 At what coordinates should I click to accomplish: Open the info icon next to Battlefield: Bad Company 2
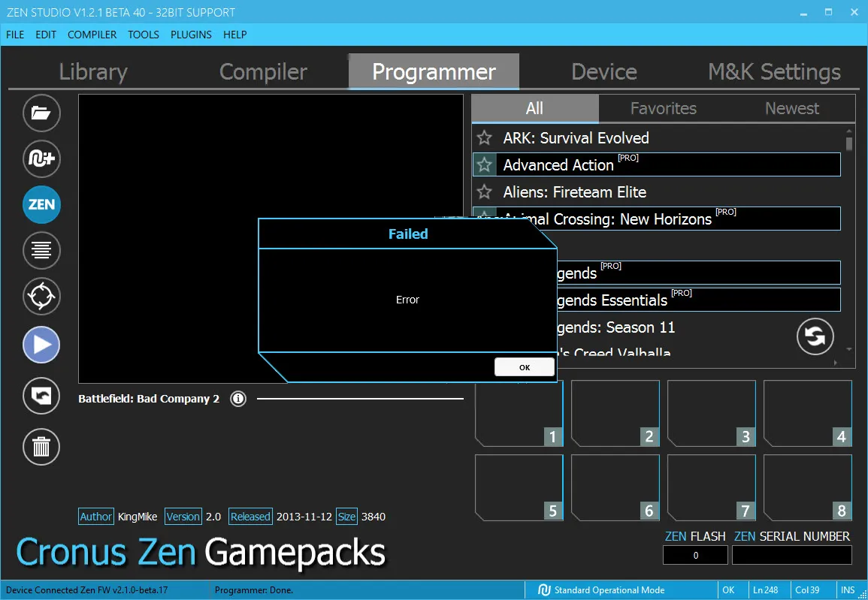238,399
